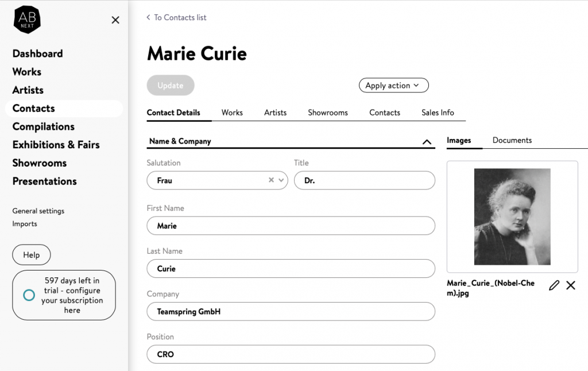Navigate to Dashboard in sidebar
588x371 pixels.
pos(37,53)
